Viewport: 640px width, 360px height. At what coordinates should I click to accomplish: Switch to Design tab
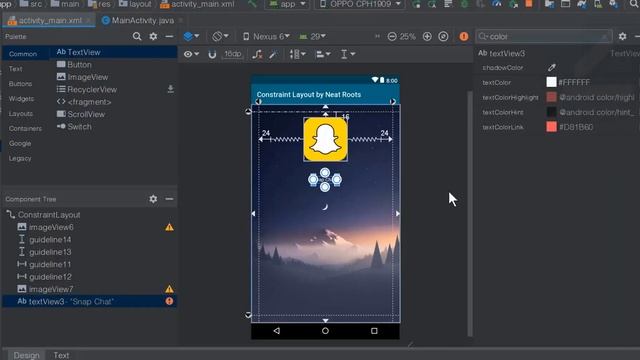click(x=27, y=355)
